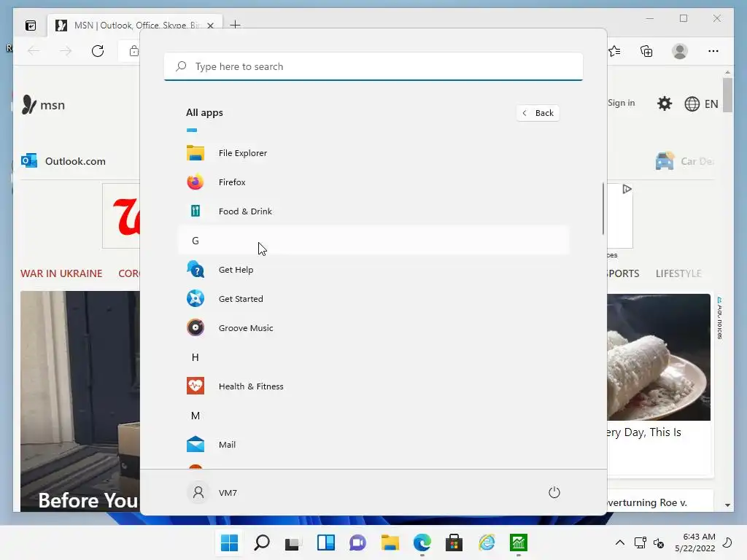Open File Explorer from All apps
This screenshot has height=560, width=747.
click(373, 153)
